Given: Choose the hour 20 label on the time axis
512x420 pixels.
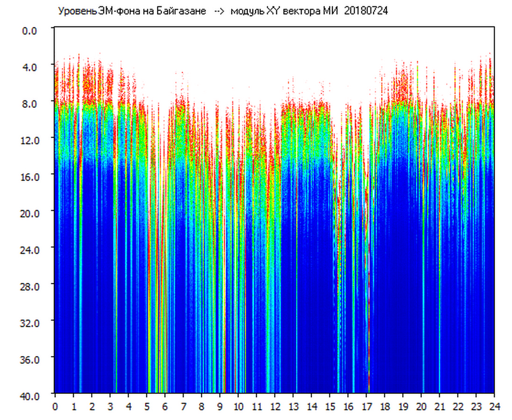Looking at the screenshot, I should 421,406.
